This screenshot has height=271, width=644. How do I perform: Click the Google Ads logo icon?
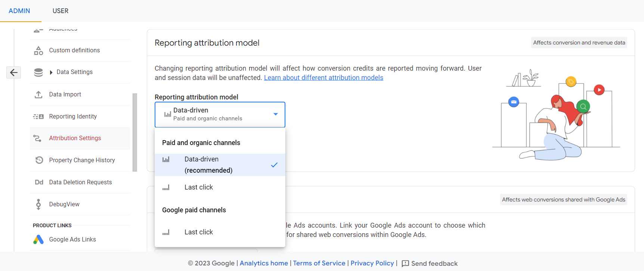pyautogui.click(x=38, y=240)
